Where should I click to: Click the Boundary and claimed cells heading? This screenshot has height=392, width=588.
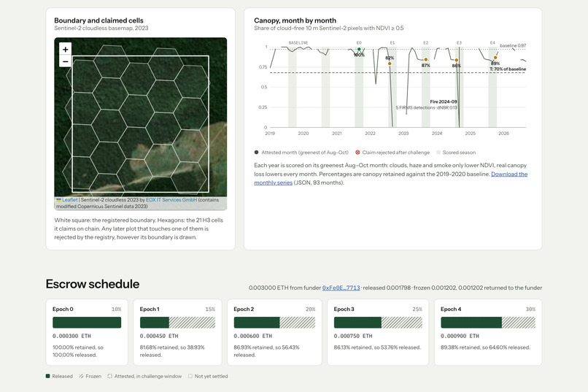[98, 20]
